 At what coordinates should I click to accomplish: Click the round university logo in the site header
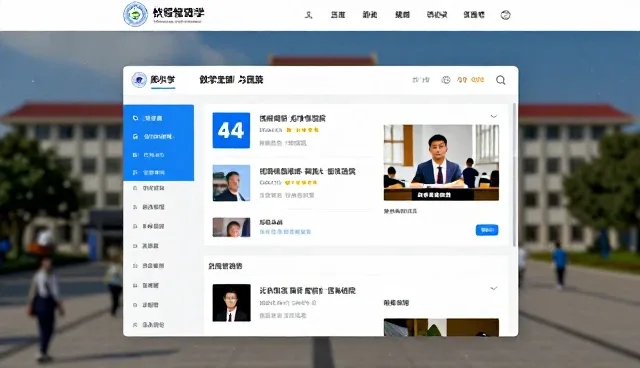(x=136, y=14)
